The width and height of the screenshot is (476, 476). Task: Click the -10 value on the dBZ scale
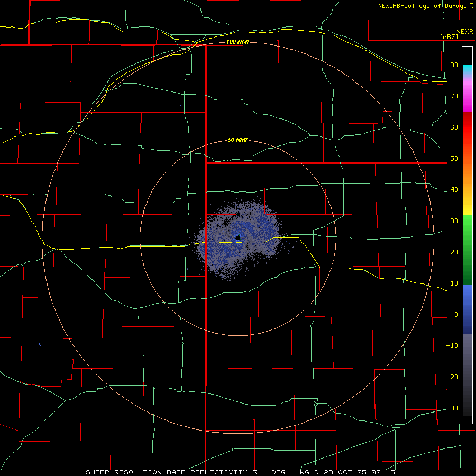[452, 346]
